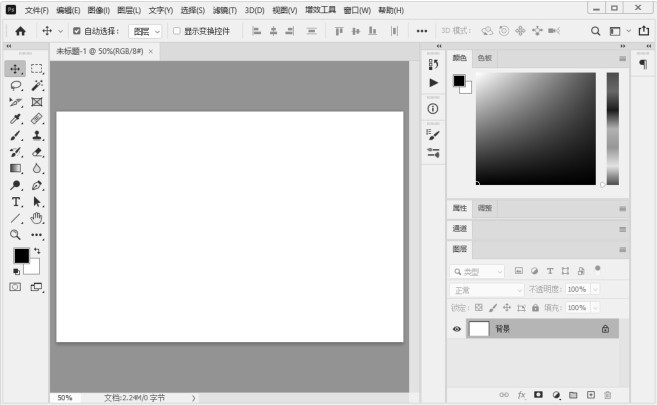Viewport: 657px width, 405px height.
Task: Switch to the 色板 tab
Action: pyautogui.click(x=484, y=58)
